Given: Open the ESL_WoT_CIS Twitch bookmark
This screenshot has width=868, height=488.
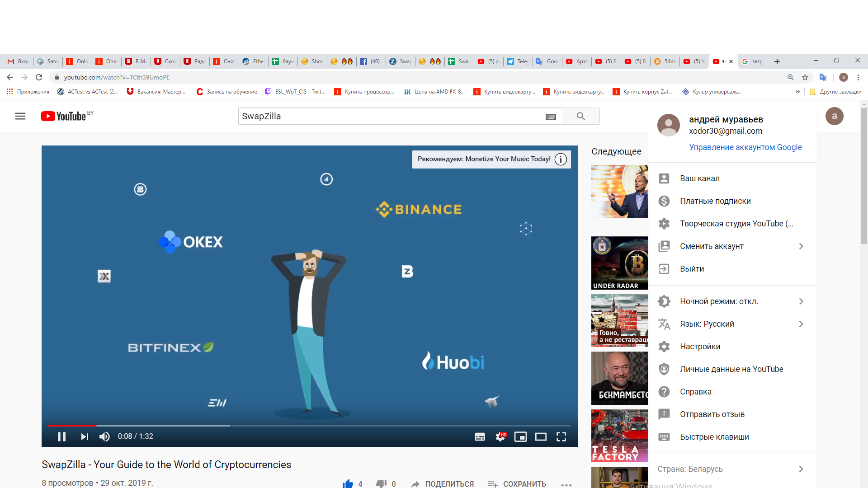Looking at the screenshot, I should point(296,92).
